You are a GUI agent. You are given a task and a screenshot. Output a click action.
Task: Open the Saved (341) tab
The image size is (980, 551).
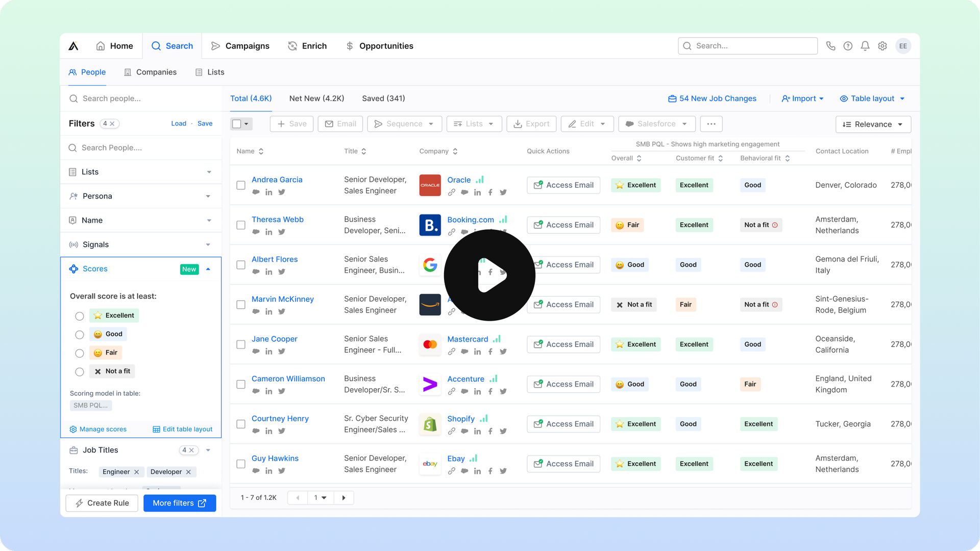[383, 98]
